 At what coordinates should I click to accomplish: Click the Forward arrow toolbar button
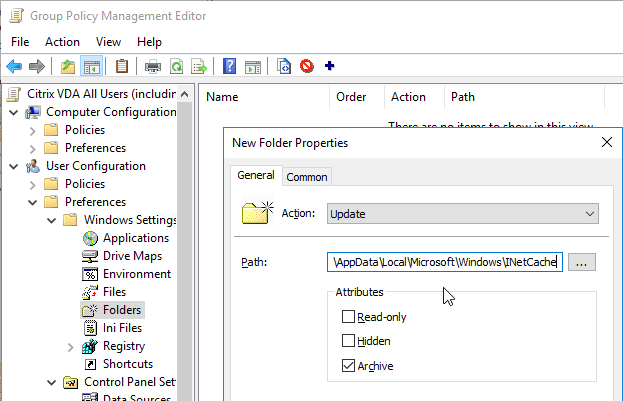point(37,66)
